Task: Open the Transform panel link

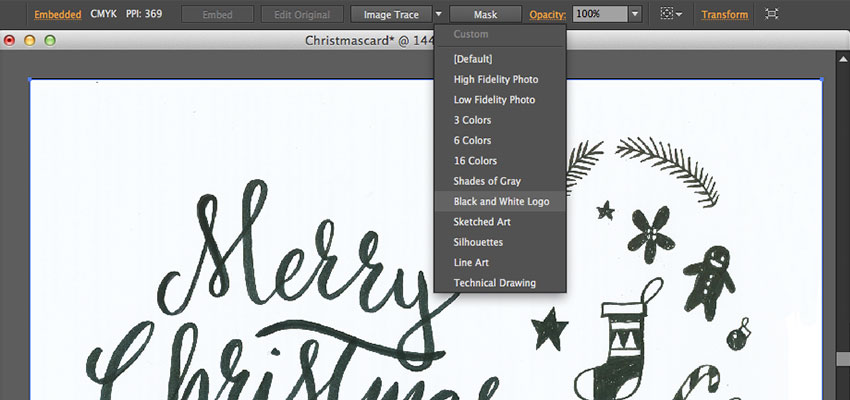Action: tap(725, 15)
